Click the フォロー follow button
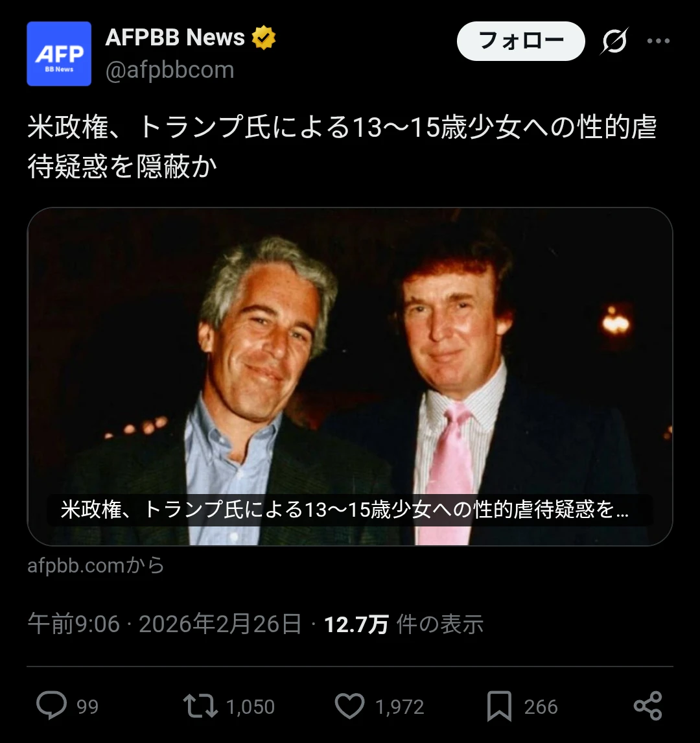Screen dimensions: 700x743 (x=520, y=41)
